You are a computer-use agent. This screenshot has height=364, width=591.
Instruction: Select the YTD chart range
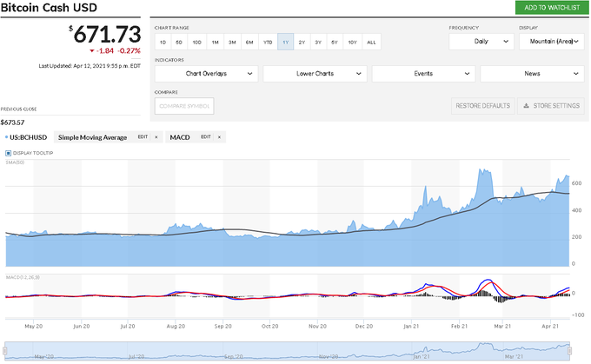tap(268, 43)
